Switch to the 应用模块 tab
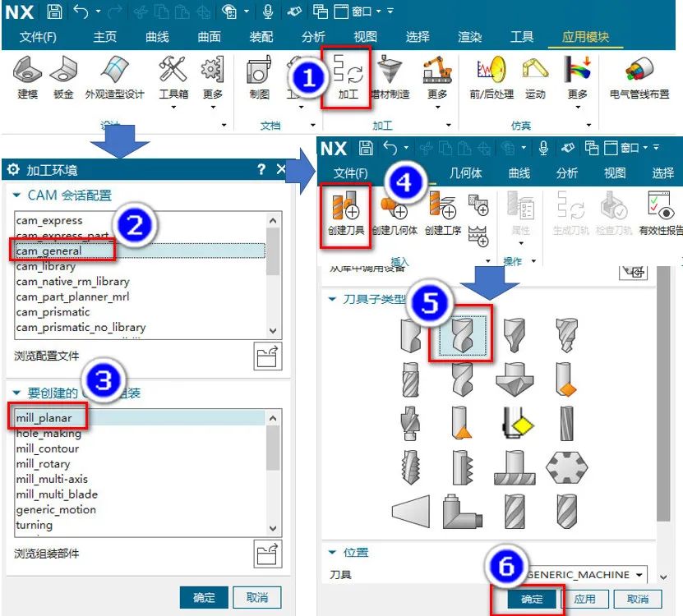Image resolution: width=683 pixels, height=616 pixels. 585,37
